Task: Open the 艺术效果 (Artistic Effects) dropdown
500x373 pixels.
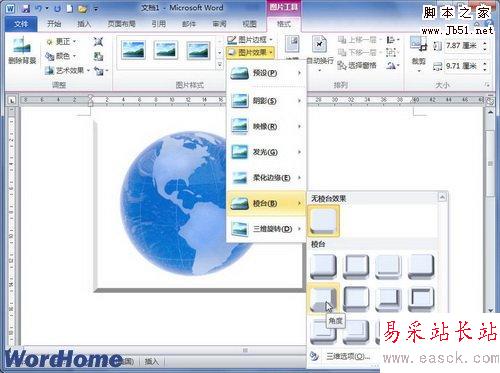Action: point(68,70)
